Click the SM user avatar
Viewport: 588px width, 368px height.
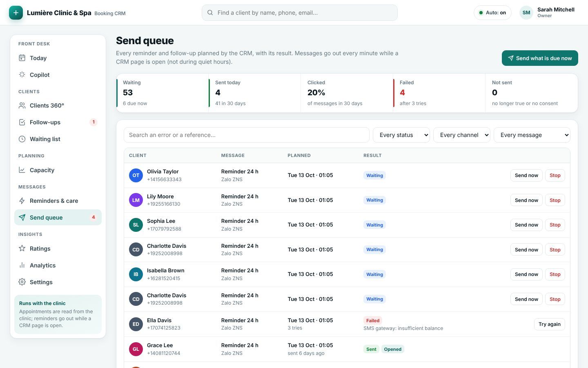[x=526, y=13]
